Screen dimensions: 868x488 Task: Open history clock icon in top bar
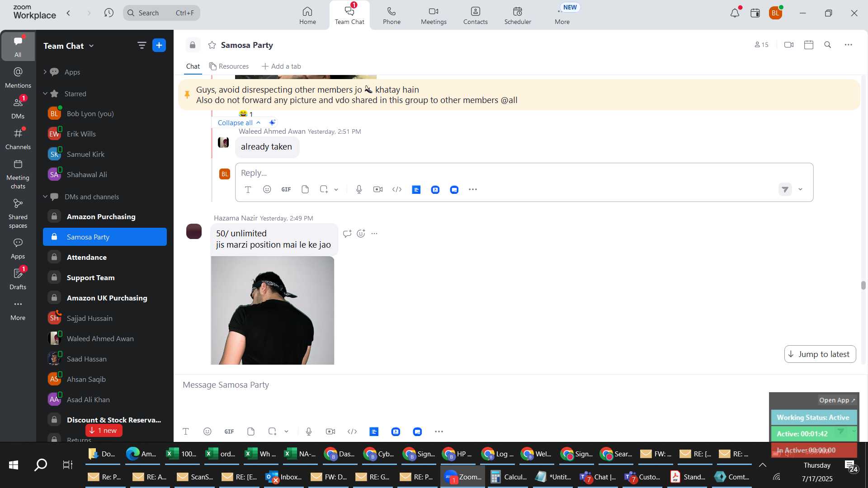tap(108, 13)
